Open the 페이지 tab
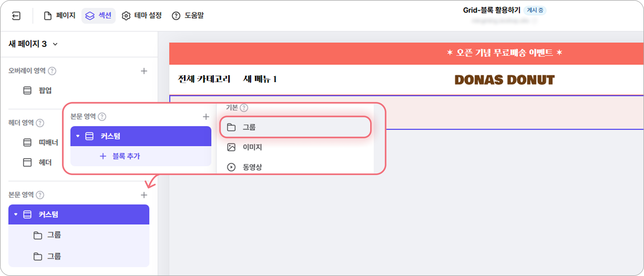Viewport: 644px width, 276px height. 60,15
